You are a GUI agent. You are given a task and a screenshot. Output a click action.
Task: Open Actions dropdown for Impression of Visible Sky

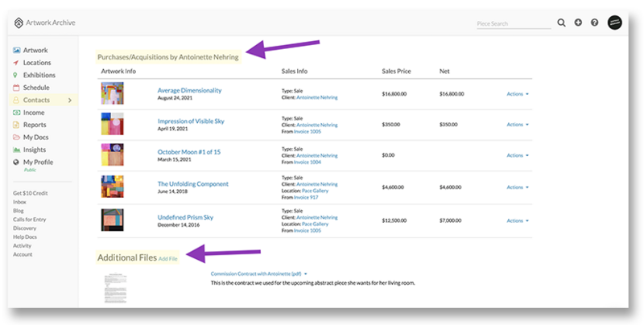tap(518, 125)
